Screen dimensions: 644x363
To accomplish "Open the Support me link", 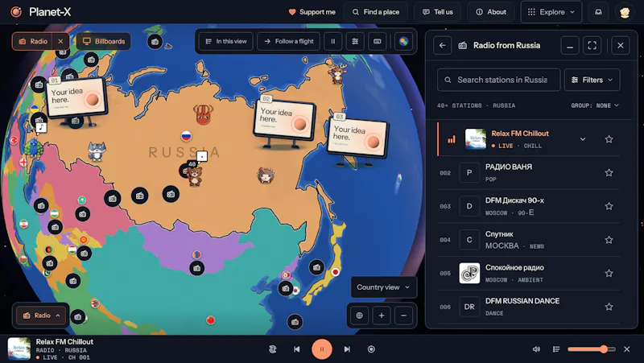I will pos(312,12).
